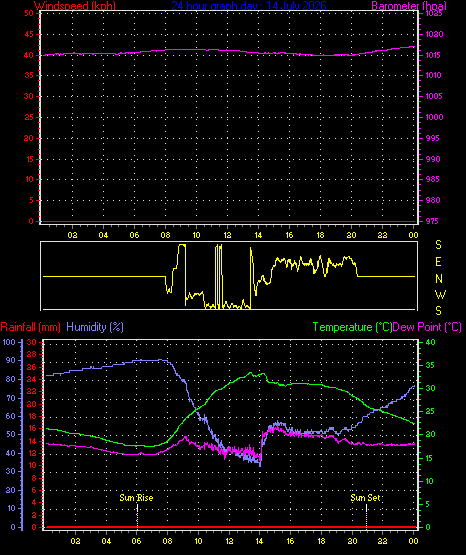This screenshot has height=555, width=466.
Task: Click '90' on the blue humidity axis
Action: [11, 361]
